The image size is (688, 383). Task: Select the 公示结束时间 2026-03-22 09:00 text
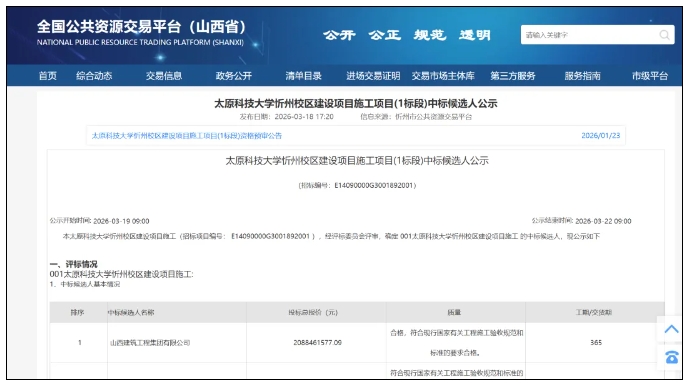[x=581, y=221]
